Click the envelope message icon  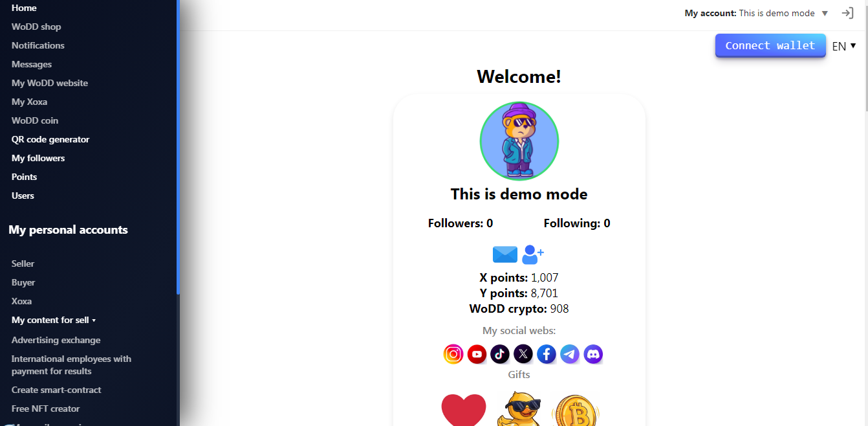tap(505, 254)
